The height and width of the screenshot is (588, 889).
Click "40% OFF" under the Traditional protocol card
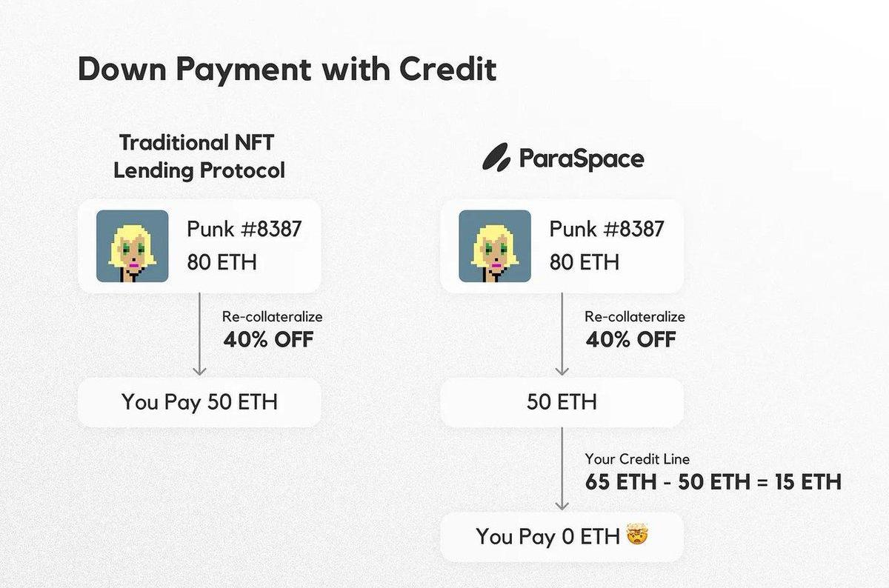(x=267, y=339)
